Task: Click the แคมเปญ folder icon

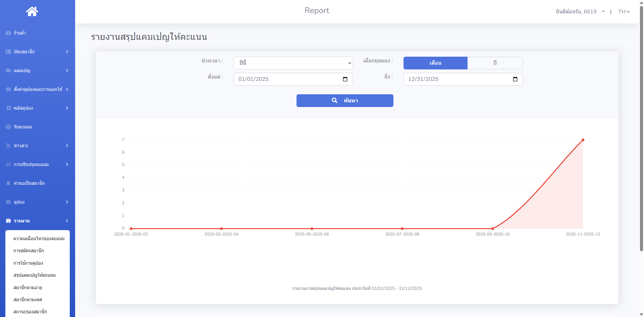Action: (8, 70)
